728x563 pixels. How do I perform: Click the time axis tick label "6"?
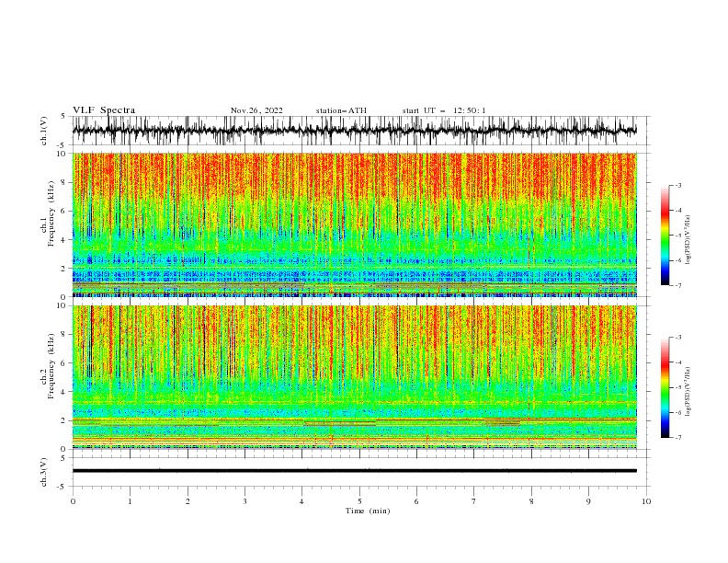tap(416, 501)
